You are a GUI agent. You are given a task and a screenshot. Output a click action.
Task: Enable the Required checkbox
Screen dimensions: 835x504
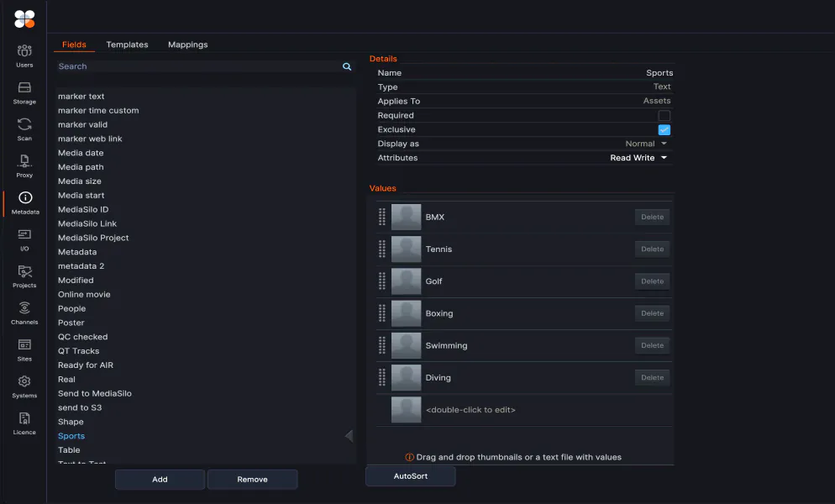[664, 116]
